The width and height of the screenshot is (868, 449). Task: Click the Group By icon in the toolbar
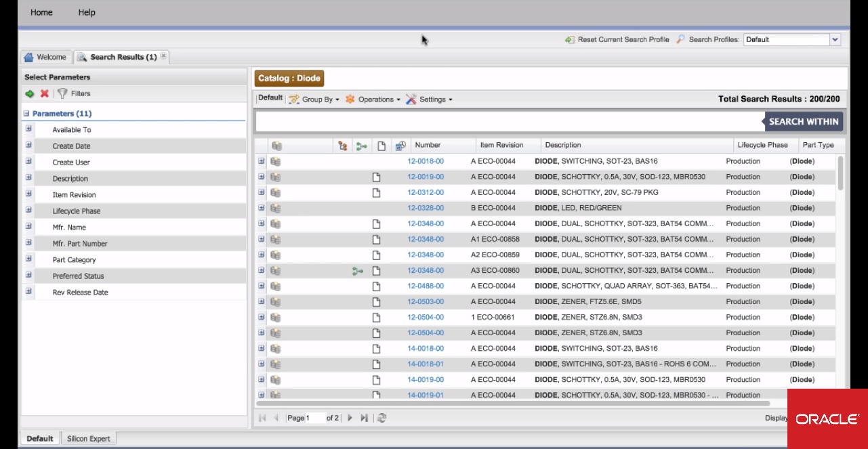tap(293, 99)
